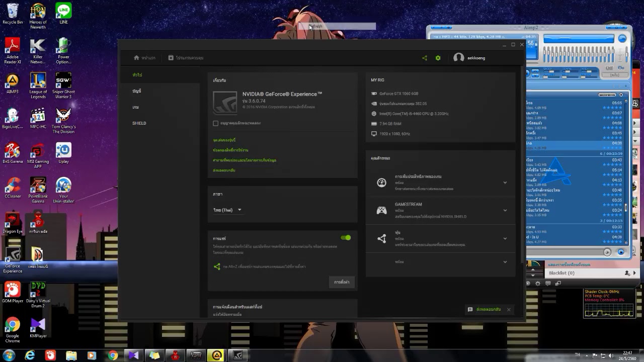Select the Aimp2 track with duration 03:07
Viewport: 644px width, 362px height.
pyautogui.click(x=574, y=115)
